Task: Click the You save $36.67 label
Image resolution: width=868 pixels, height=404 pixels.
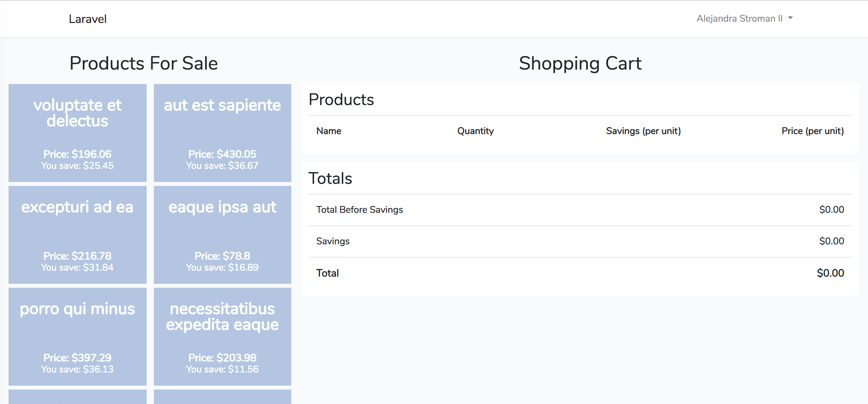Action: point(222,166)
